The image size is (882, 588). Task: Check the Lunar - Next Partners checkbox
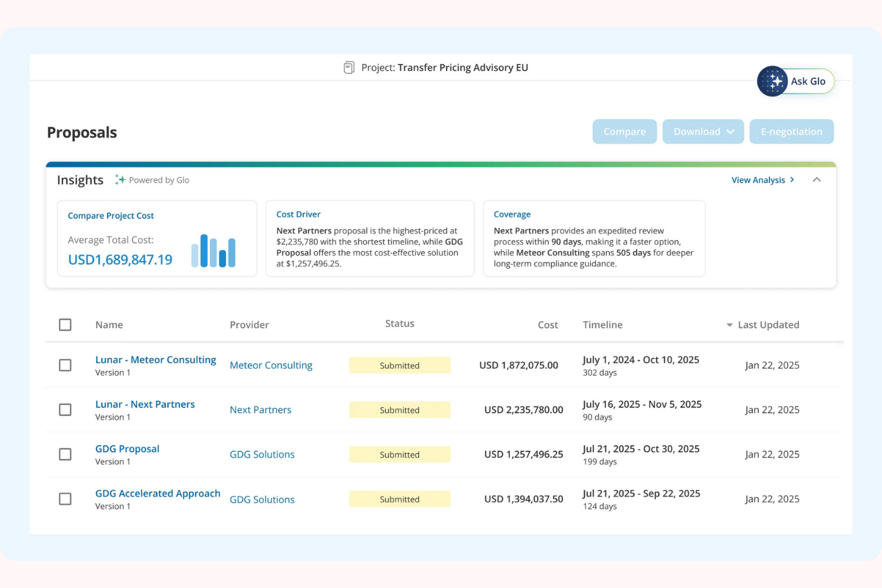click(x=65, y=410)
